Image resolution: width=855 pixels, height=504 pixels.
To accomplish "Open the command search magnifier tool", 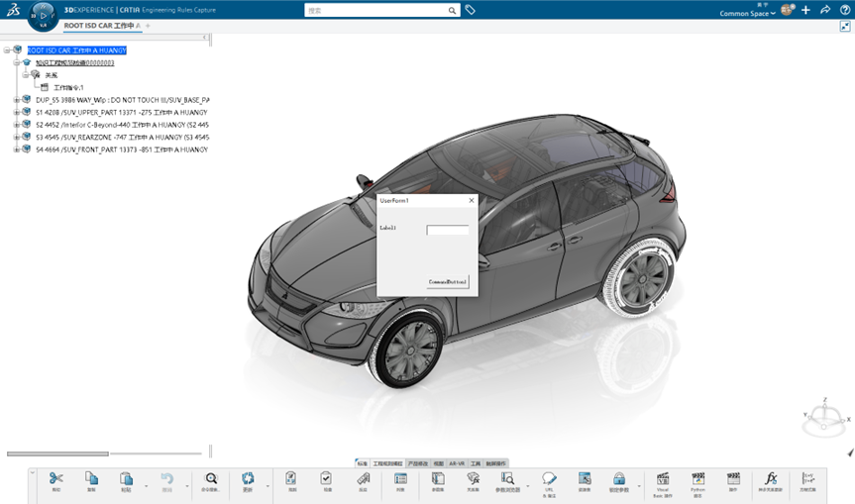I will click(x=210, y=478).
